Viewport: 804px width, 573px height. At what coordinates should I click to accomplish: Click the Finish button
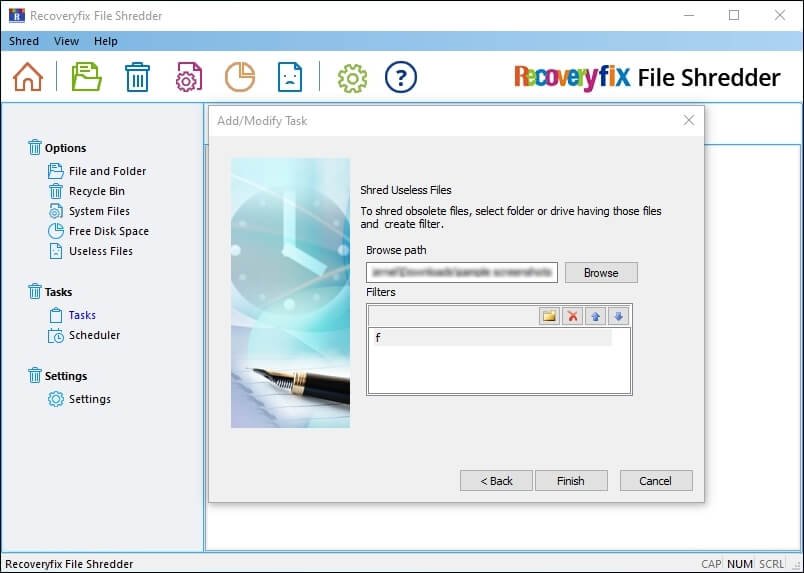pos(570,481)
